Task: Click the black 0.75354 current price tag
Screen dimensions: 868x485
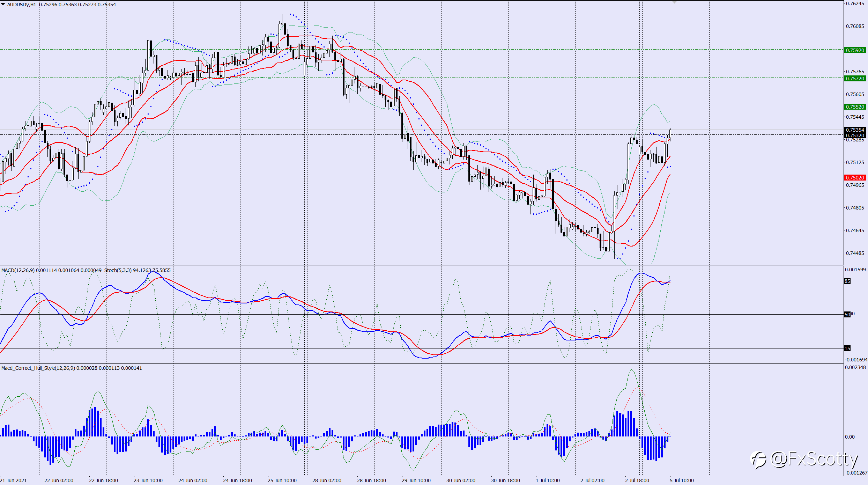Action: [x=855, y=130]
